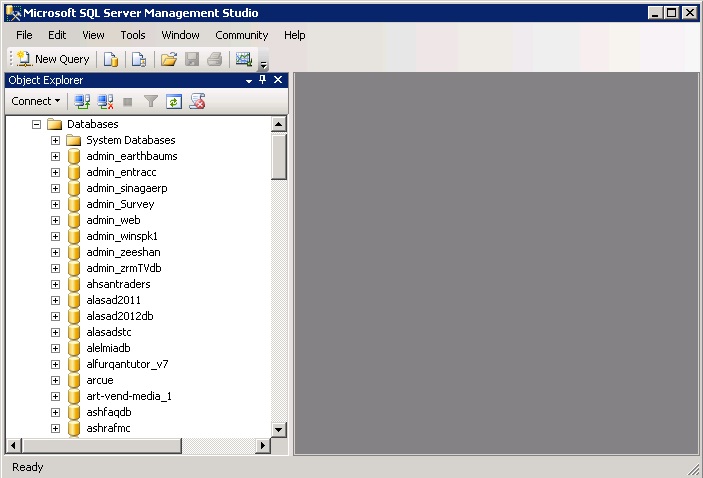703x478 pixels.
Task: Click Disconnect server icon
Action: pos(106,102)
